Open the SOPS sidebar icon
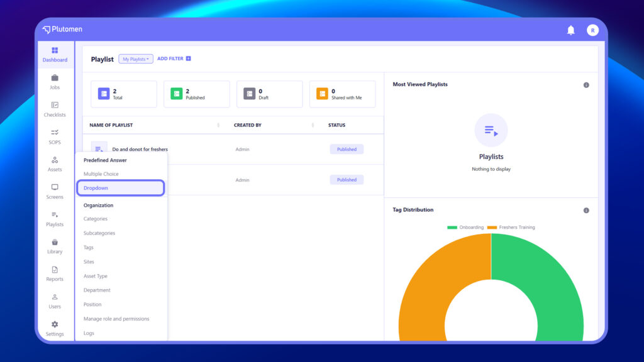644x362 pixels. [55, 133]
